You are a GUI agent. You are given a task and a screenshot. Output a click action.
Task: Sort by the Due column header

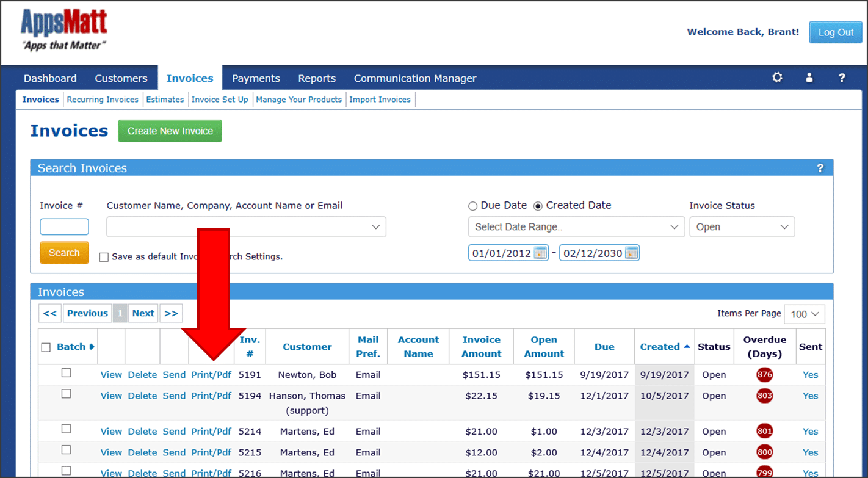(x=604, y=347)
